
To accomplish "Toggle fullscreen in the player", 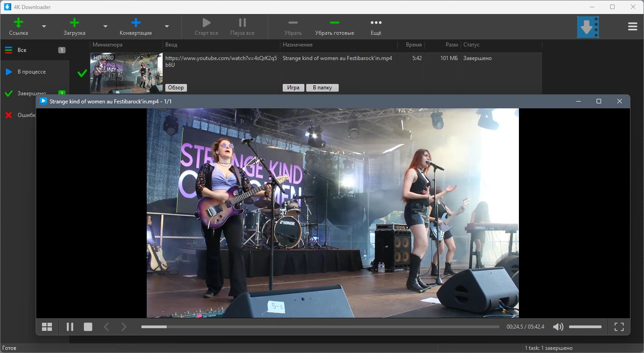I will click(619, 327).
